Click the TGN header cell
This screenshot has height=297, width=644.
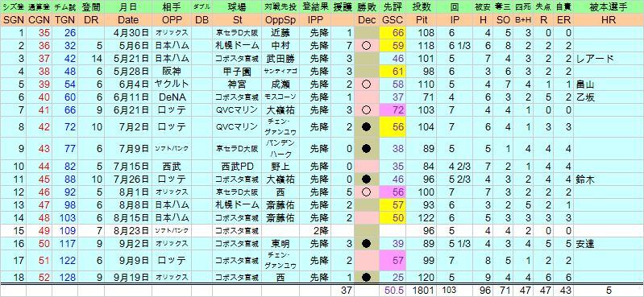click(x=65, y=20)
